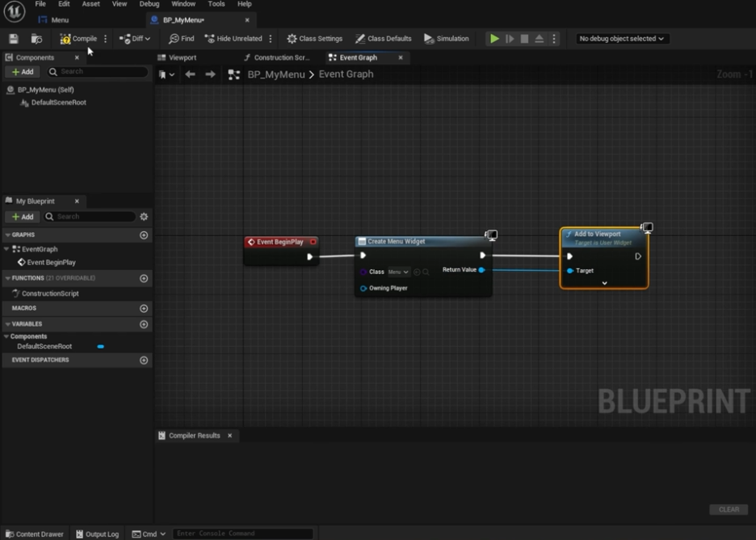
Task: Collapse the Components variable category
Action: 6,336
